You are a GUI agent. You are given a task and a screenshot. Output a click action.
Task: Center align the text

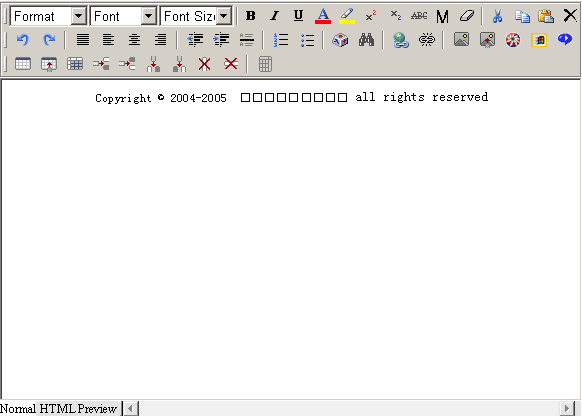134,40
